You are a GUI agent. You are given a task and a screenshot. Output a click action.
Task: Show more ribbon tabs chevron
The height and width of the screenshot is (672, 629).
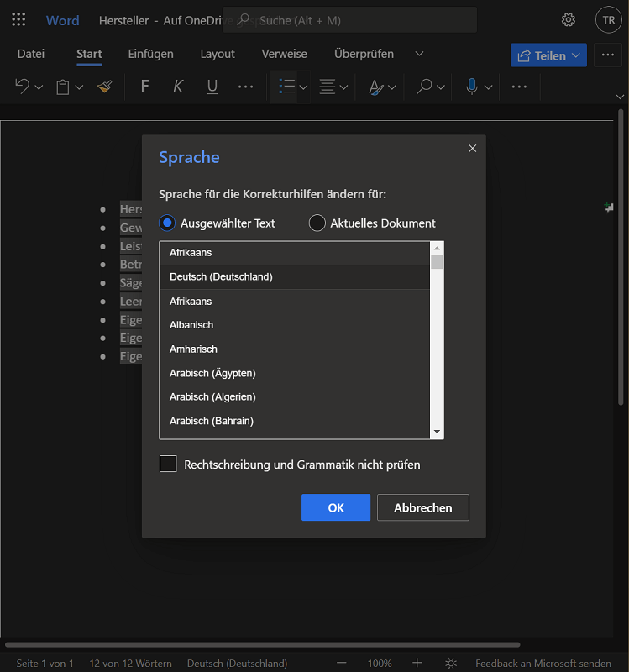(x=420, y=54)
